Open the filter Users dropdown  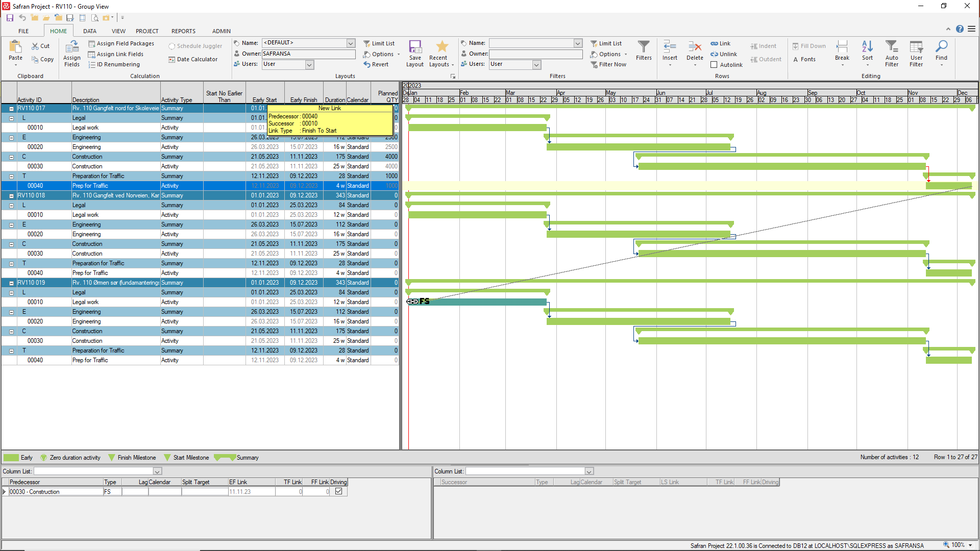click(536, 64)
